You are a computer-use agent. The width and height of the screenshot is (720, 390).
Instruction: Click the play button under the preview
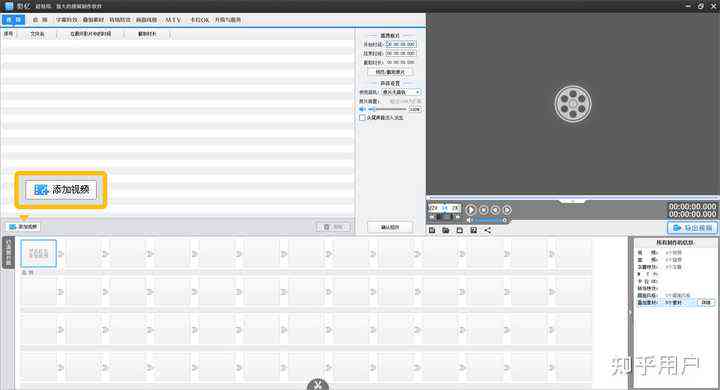[471, 210]
